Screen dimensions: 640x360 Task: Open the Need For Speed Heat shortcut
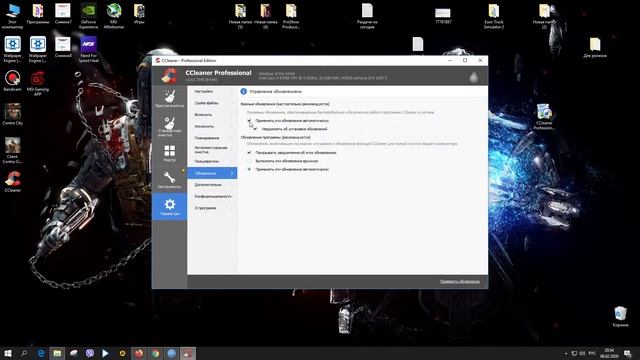(x=89, y=50)
